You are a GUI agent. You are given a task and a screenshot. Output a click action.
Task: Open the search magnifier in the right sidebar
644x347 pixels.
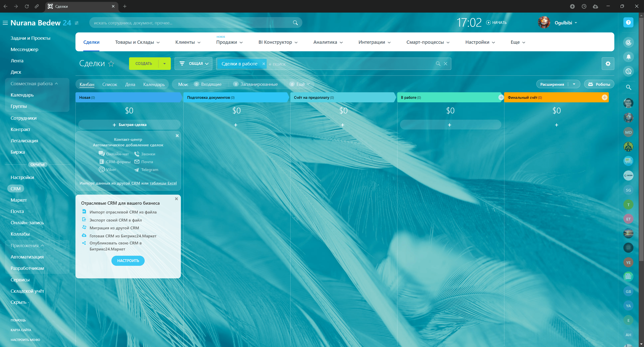[628, 87]
